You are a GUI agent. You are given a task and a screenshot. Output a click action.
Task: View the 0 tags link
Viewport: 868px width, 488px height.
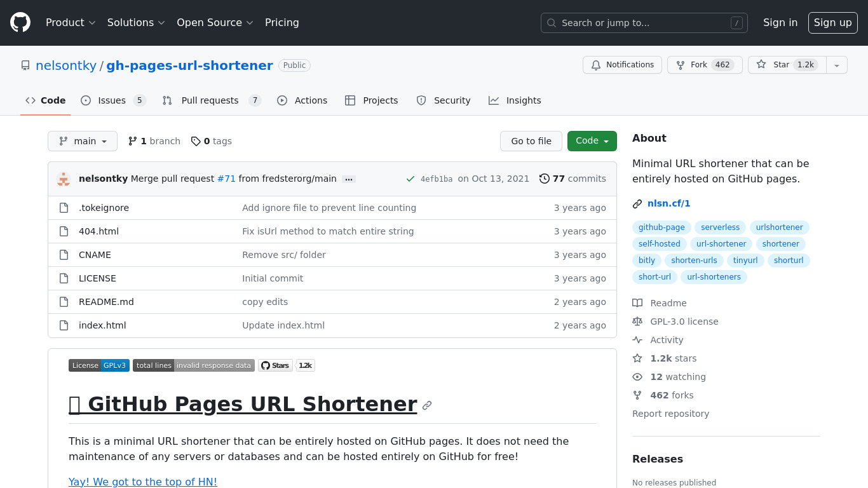click(212, 141)
